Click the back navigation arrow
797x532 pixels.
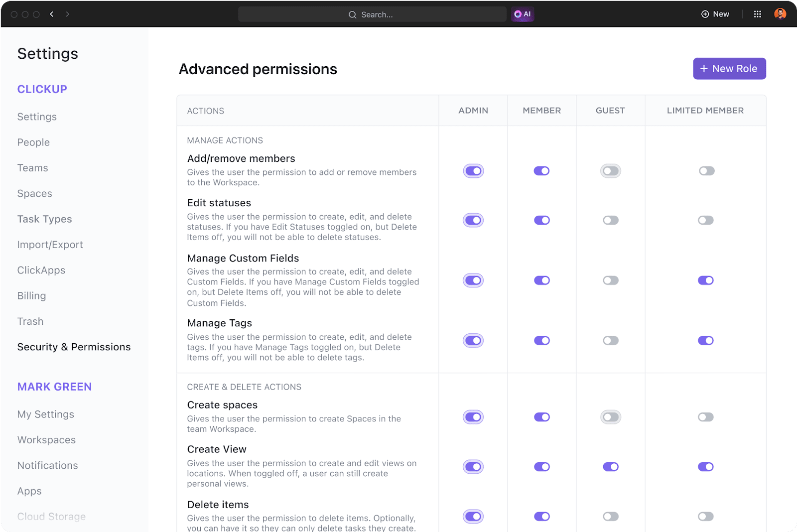pos(52,14)
